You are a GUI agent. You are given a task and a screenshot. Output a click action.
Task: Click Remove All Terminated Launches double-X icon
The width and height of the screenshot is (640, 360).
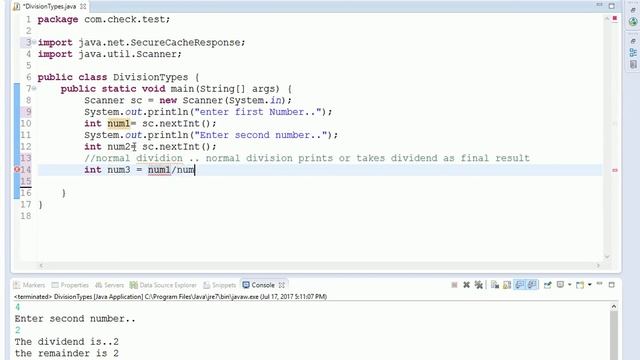(478, 285)
